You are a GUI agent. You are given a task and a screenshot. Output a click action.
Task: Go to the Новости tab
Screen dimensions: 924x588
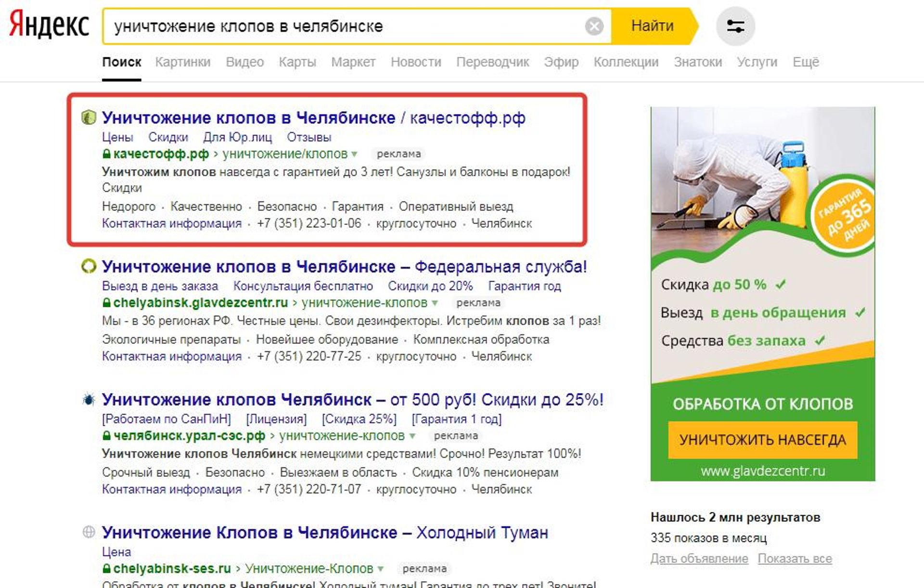pyautogui.click(x=416, y=62)
